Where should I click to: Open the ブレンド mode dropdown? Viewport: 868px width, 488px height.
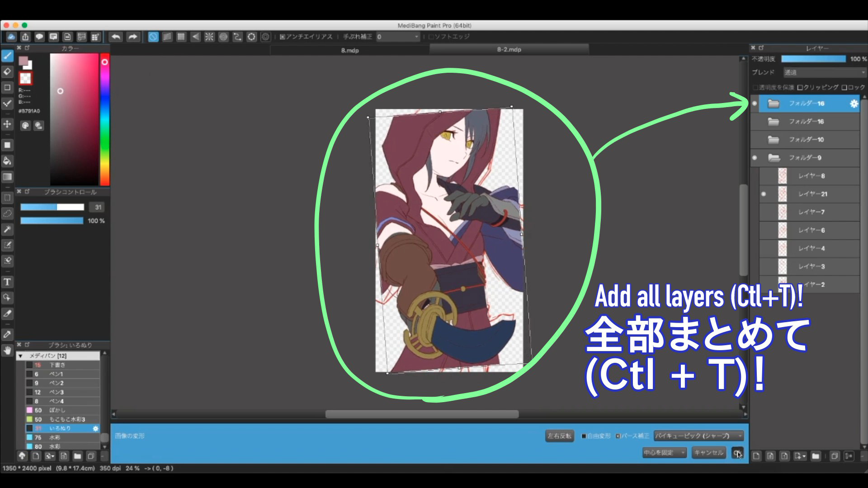click(825, 72)
